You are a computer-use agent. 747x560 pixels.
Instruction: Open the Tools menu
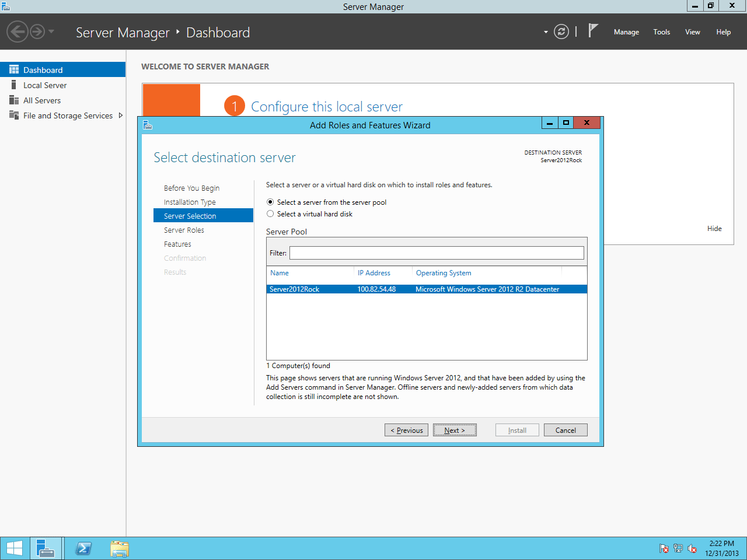pos(661,32)
